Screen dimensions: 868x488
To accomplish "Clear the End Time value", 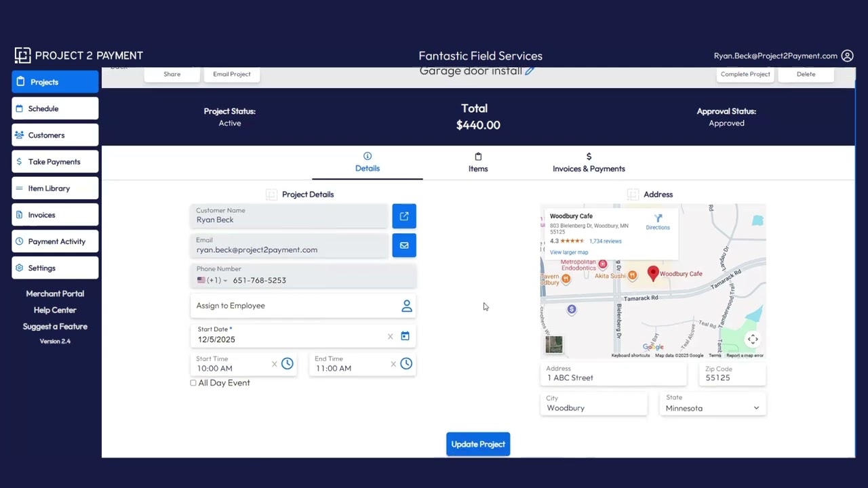I will (x=393, y=364).
